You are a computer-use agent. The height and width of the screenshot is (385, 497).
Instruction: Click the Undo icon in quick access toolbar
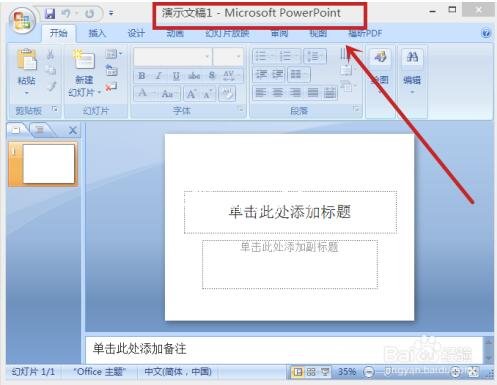coord(66,13)
